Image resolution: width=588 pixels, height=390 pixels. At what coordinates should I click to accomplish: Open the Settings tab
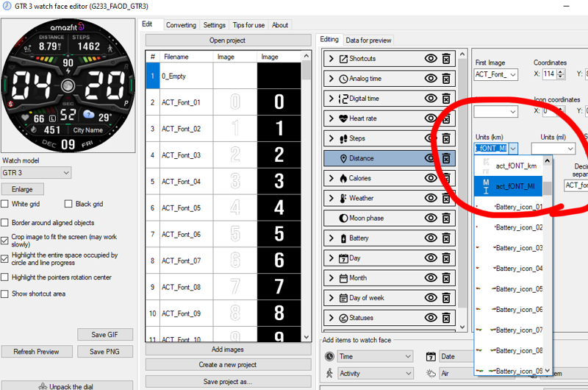215,25
